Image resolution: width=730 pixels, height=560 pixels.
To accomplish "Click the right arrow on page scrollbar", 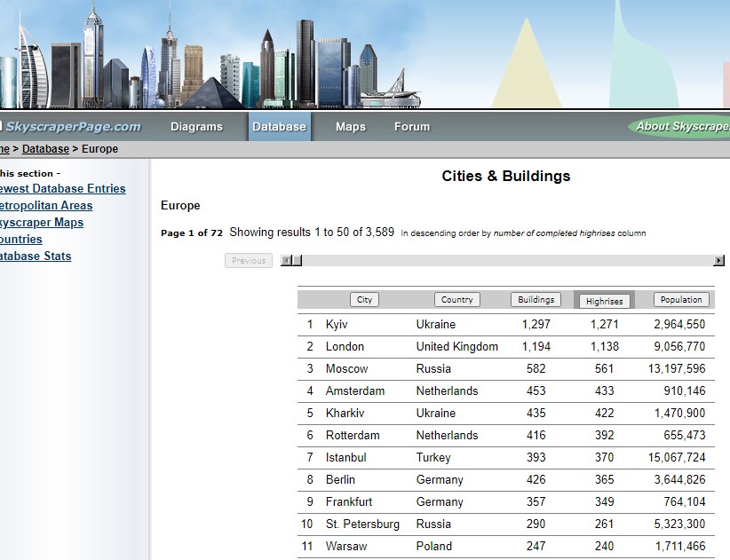I will [x=718, y=261].
